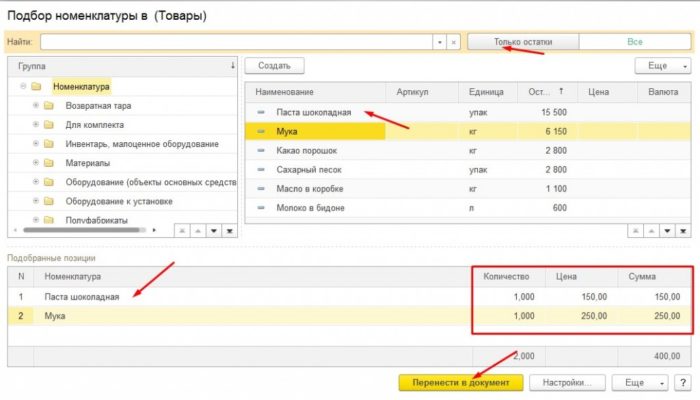Image resolution: width=700 pixels, height=400 pixels.
Task: Jump to first row in group tree
Action: click(182, 231)
